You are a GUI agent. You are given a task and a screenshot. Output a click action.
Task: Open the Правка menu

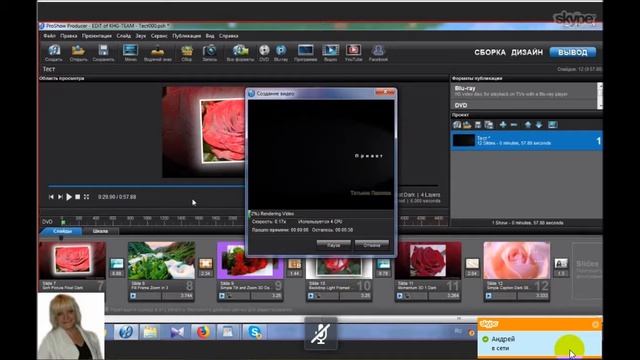(x=69, y=36)
